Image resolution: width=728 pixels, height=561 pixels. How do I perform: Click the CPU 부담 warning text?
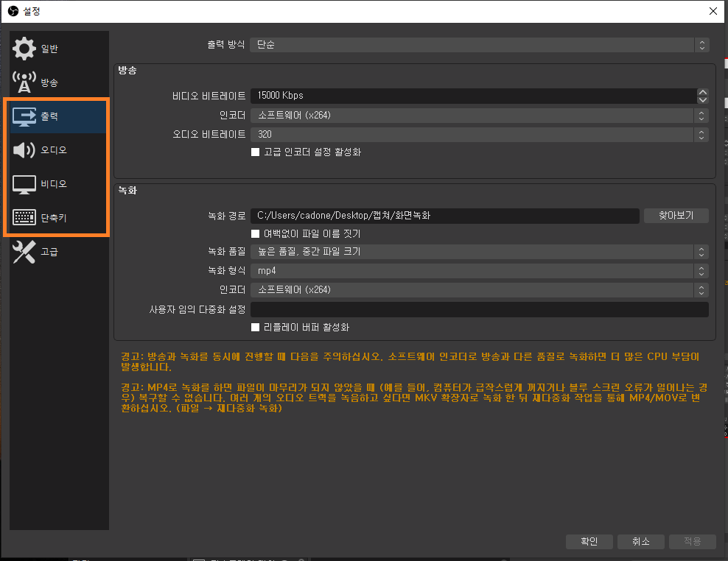tap(410, 361)
